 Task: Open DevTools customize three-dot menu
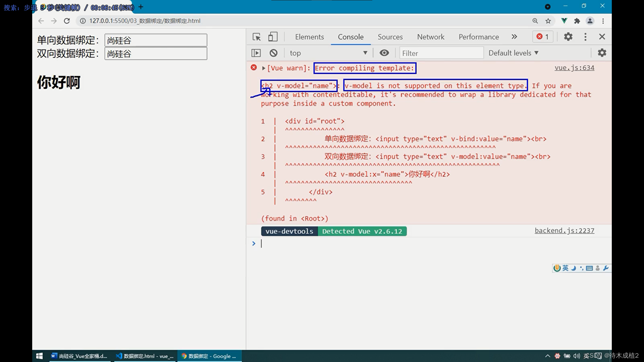(x=585, y=37)
